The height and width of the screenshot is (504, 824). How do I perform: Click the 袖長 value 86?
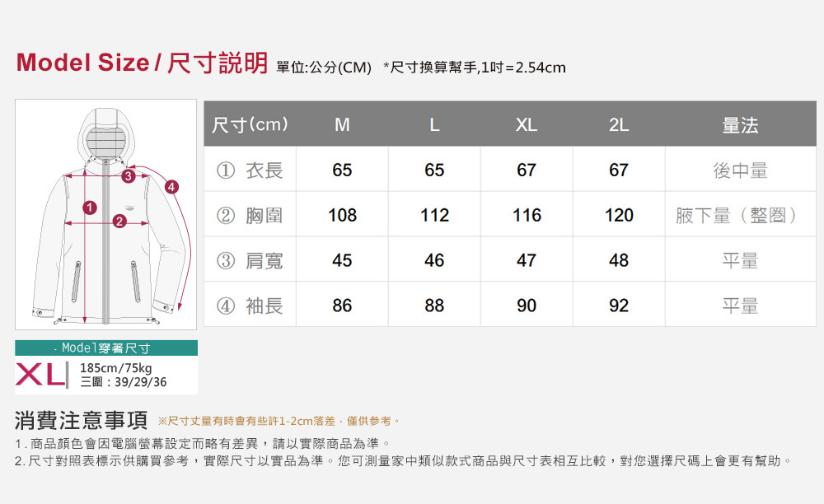pos(342,305)
